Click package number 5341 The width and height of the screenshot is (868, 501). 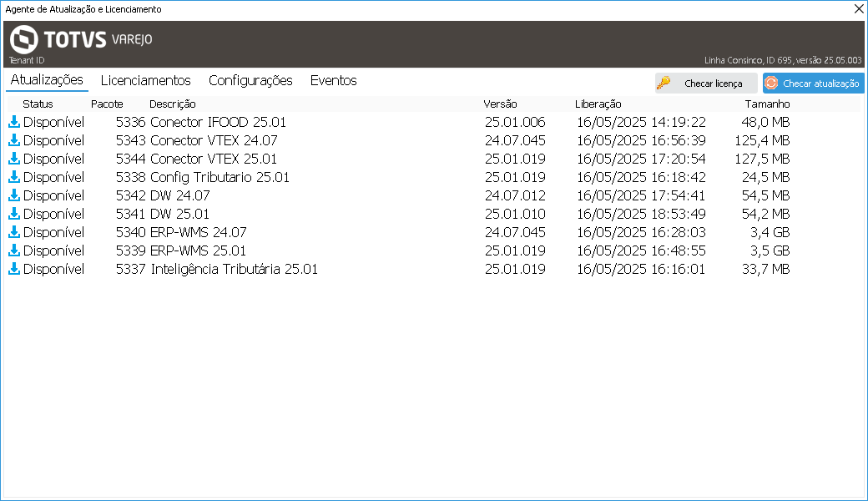(x=131, y=214)
